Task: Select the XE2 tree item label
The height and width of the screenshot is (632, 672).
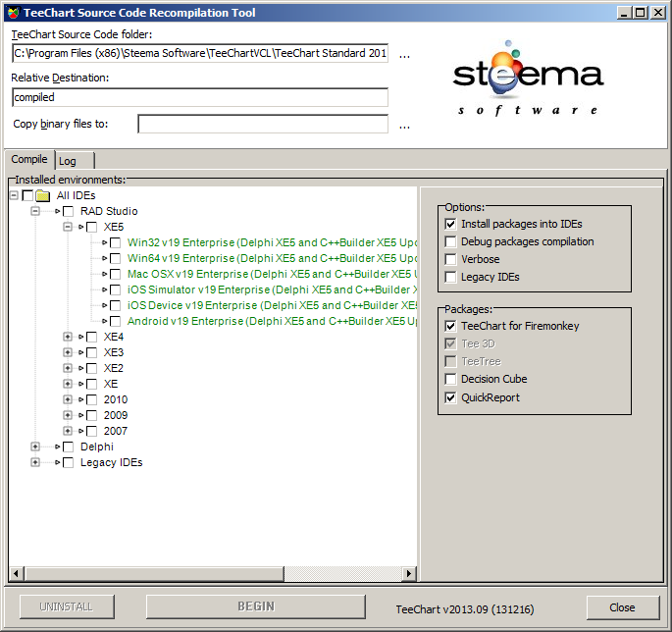Action: (x=114, y=368)
